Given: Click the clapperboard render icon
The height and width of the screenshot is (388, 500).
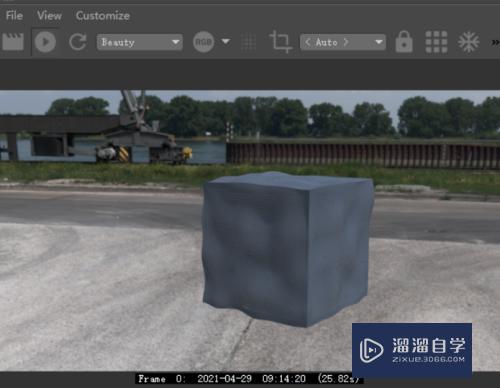Looking at the screenshot, I should [13, 42].
